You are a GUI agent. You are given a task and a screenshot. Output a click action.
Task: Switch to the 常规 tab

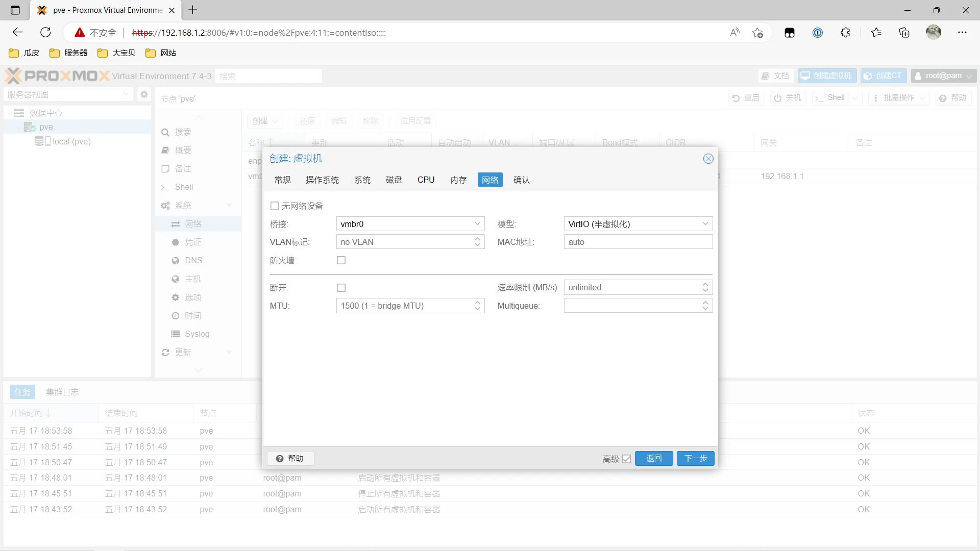(282, 180)
